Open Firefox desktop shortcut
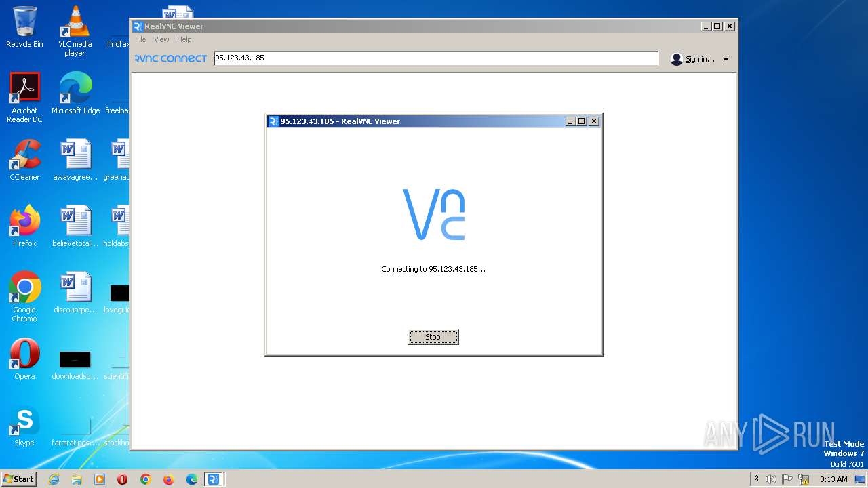The height and width of the screenshot is (488, 868). pyautogui.click(x=24, y=226)
